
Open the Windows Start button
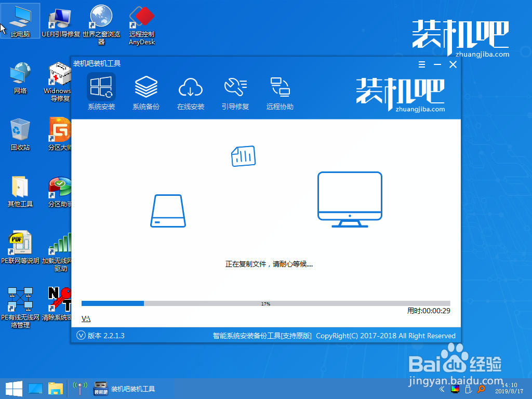point(14,389)
